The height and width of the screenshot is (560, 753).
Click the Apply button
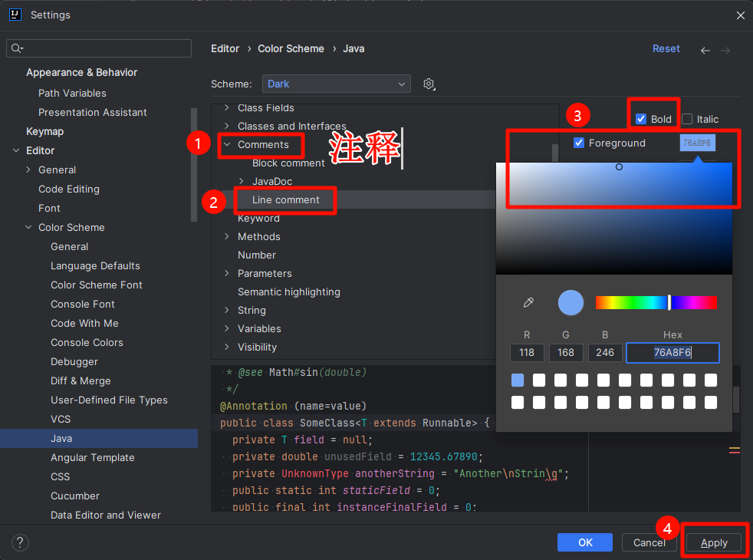pos(714,542)
